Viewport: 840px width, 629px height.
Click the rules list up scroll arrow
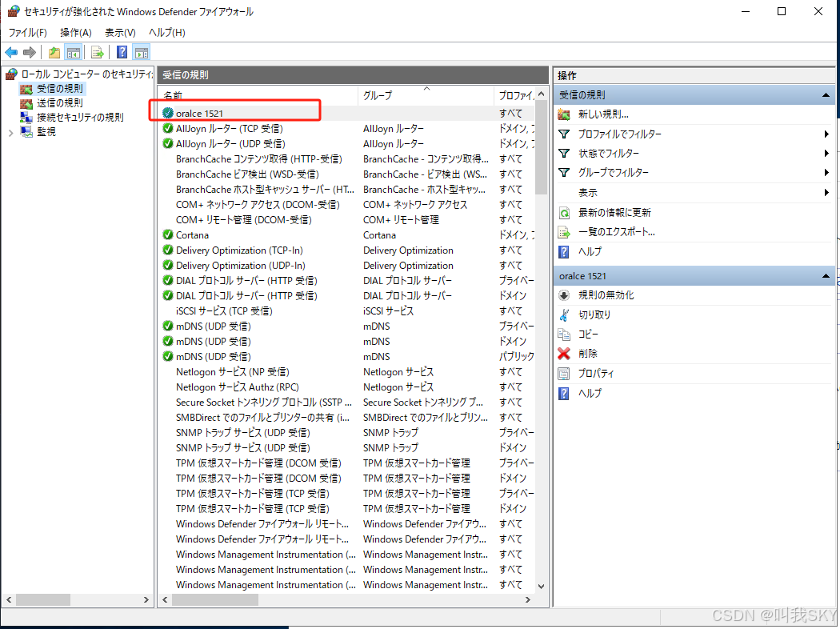click(x=541, y=94)
